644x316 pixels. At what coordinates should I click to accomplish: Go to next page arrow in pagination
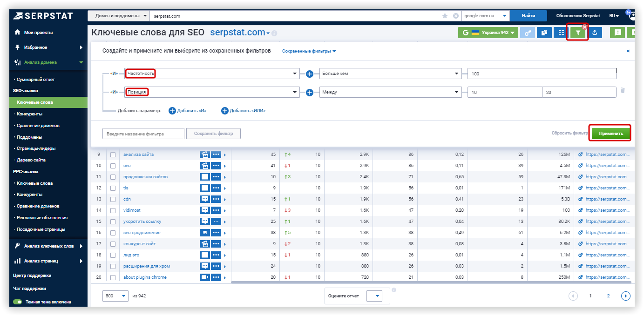626,296
